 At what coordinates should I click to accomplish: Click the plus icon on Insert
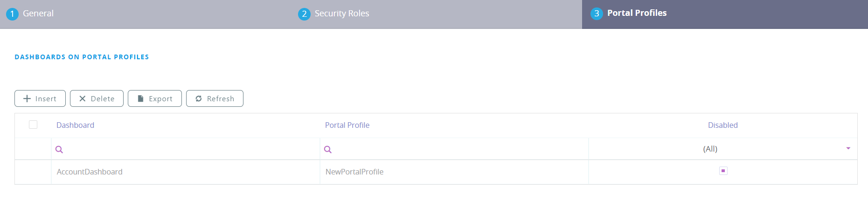tap(27, 98)
